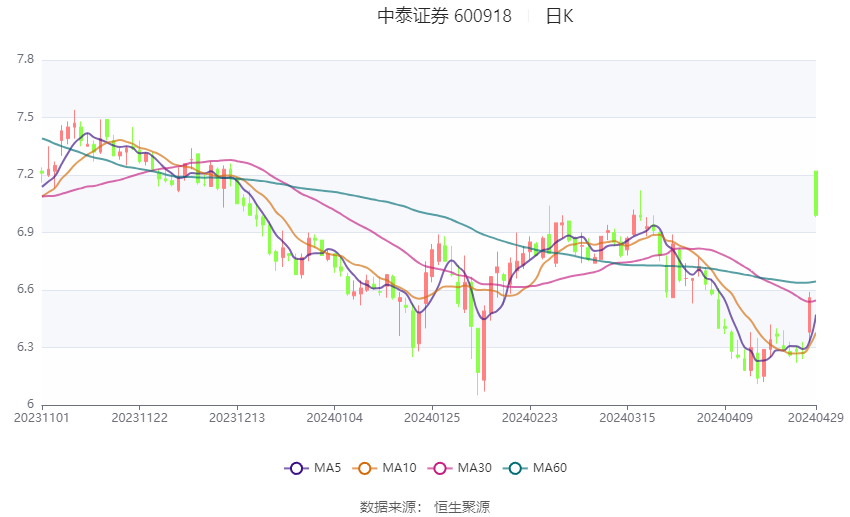Click the pink MA30 legend circle marker
850x517 pixels.
point(437,468)
